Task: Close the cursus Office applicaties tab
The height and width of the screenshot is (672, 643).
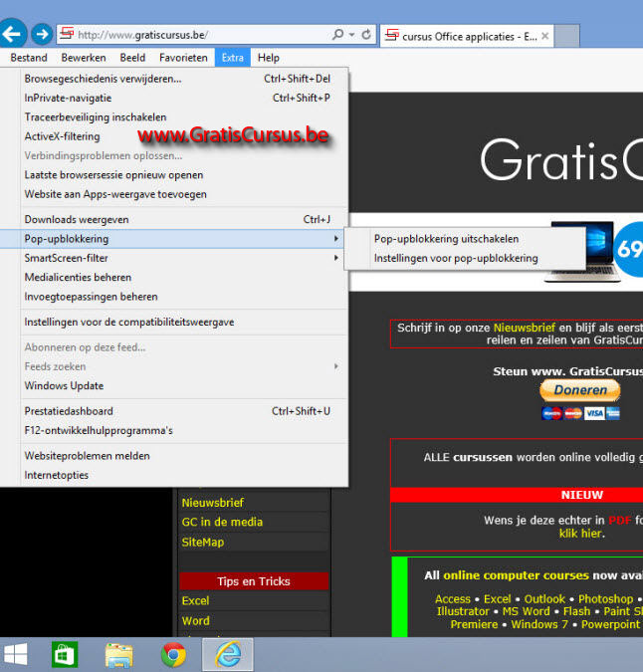Action: [544, 36]
